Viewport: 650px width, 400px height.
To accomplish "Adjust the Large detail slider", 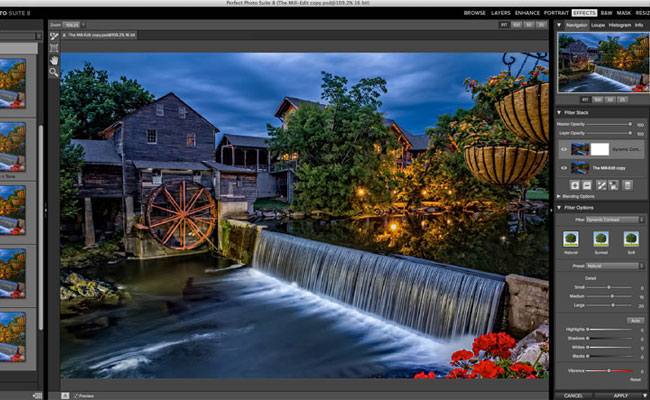I will pos(609,305).
